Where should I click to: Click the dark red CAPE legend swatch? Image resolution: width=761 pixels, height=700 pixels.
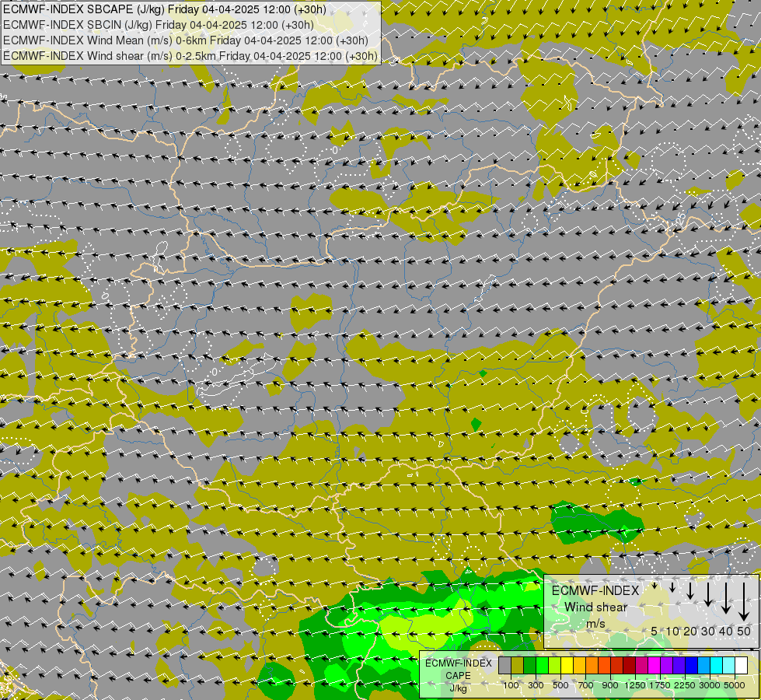[x=630, y=665]
